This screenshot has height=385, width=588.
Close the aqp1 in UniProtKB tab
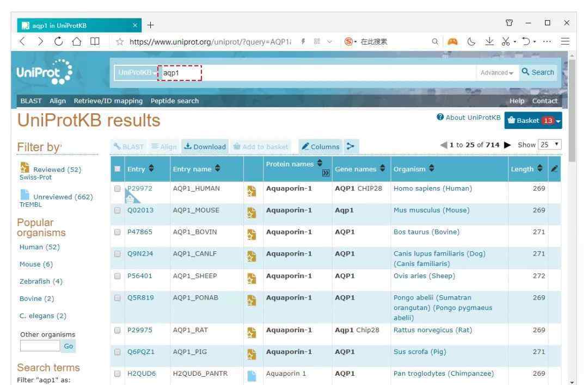pyautogui.click(x=135, y=25)
